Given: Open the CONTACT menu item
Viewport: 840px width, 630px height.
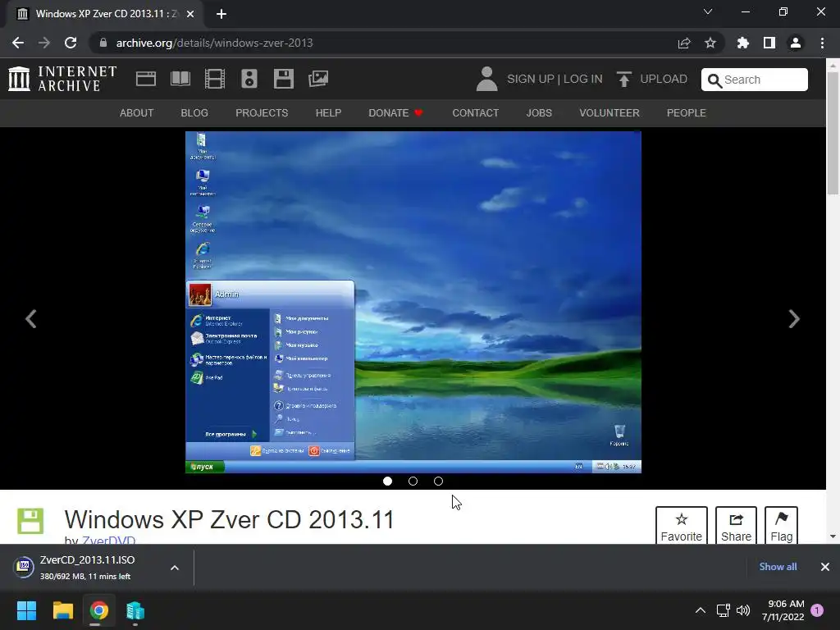Looking at the screenshot, I should (x=475, y=113).
